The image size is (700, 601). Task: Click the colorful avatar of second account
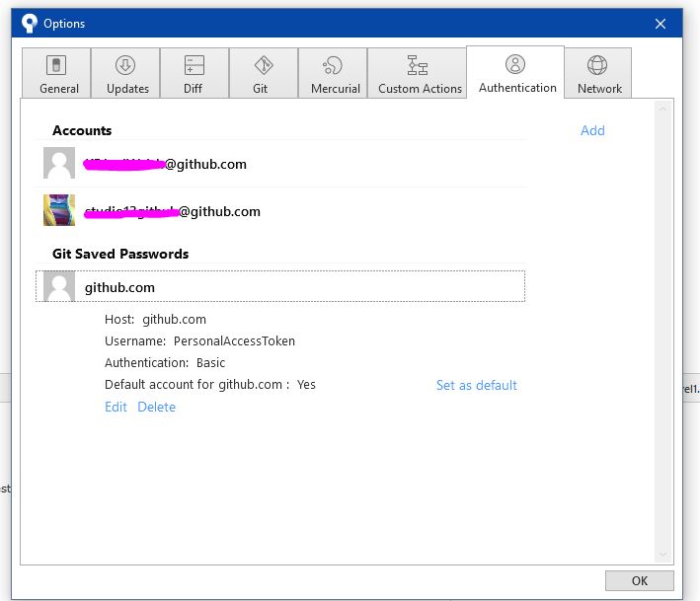[59, 210]
